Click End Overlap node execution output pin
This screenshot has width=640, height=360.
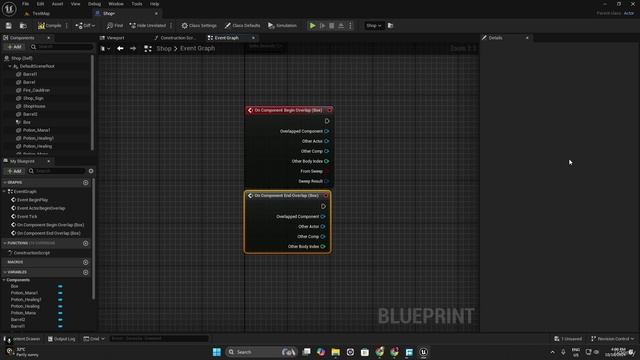click(x=323, y=207)
